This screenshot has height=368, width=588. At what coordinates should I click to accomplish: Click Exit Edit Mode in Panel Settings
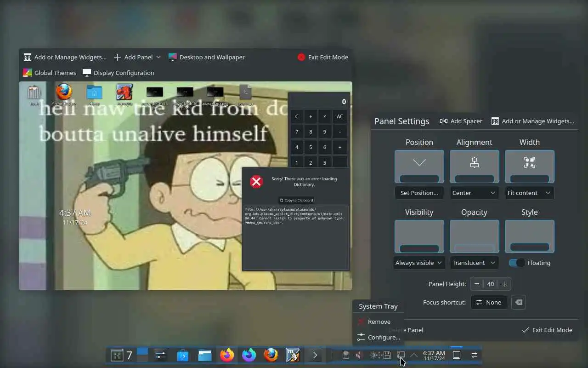(547, 330)
